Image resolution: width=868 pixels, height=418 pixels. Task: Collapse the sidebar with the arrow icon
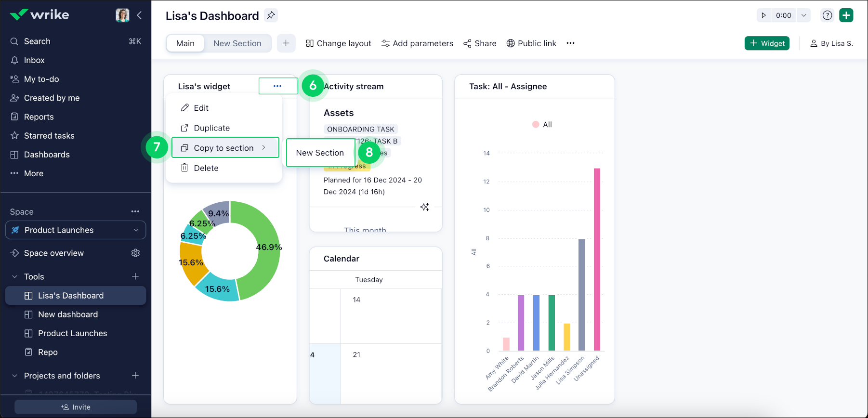point(139,15)
